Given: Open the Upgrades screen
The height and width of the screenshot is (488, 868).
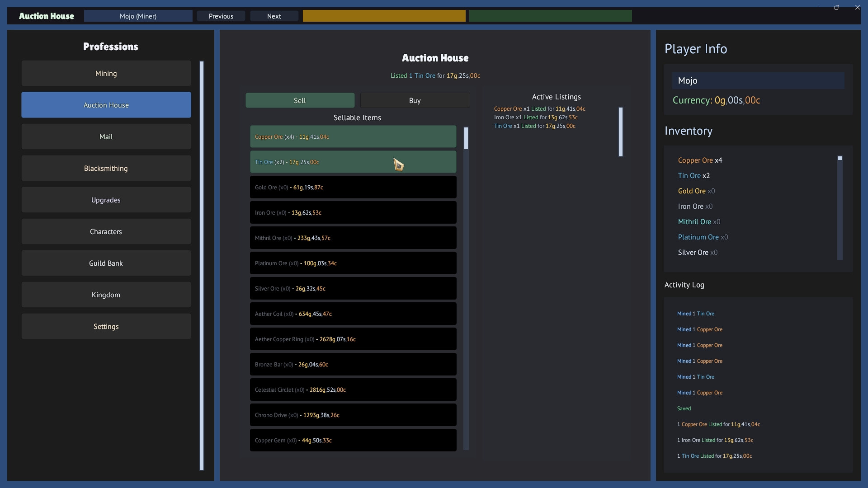Looking at the screenshot, I should coord(106,200).
